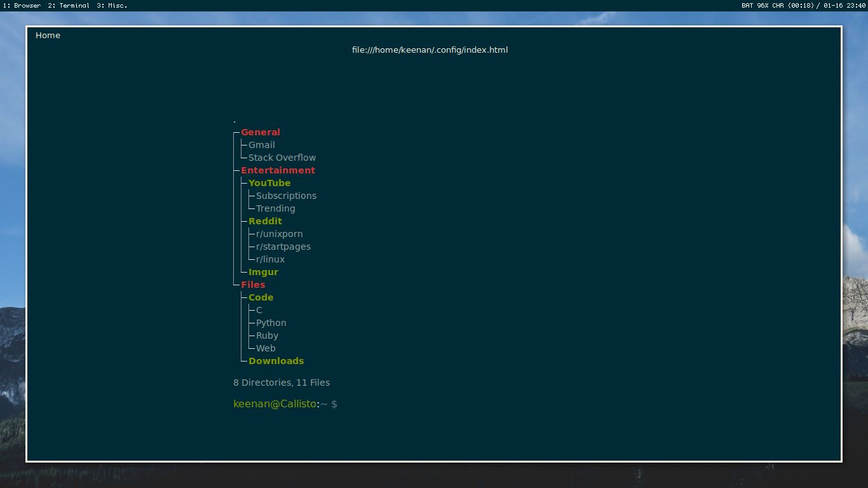This screenshot has width=868, height=488.
Task: Select the Entertainment tree heading
Action: click(x=278, y=170)
